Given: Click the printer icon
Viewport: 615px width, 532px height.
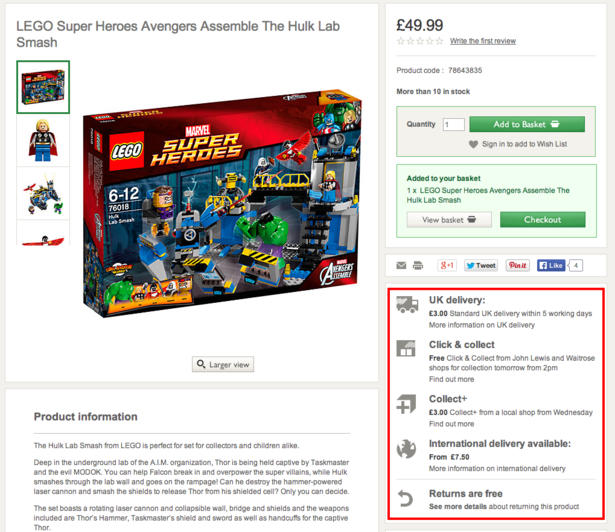Looking at the screenshot, I should click(x=418, y=266).
